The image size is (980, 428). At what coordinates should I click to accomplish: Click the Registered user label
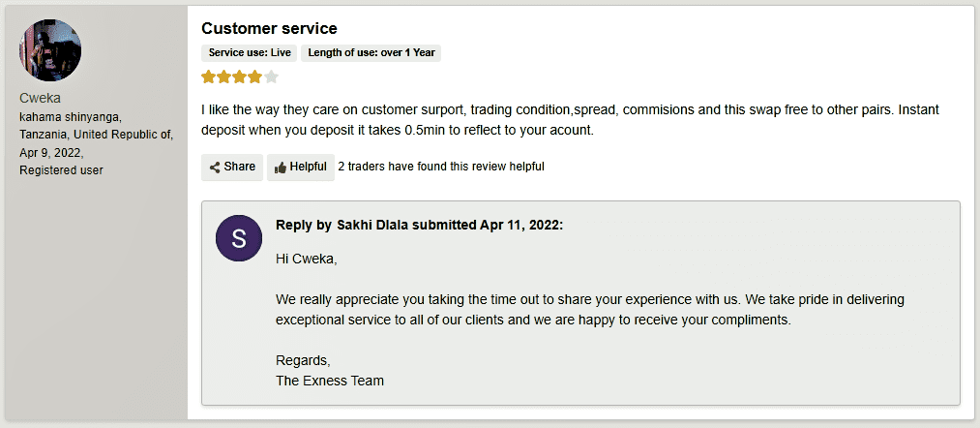click(x=61, y=170)
